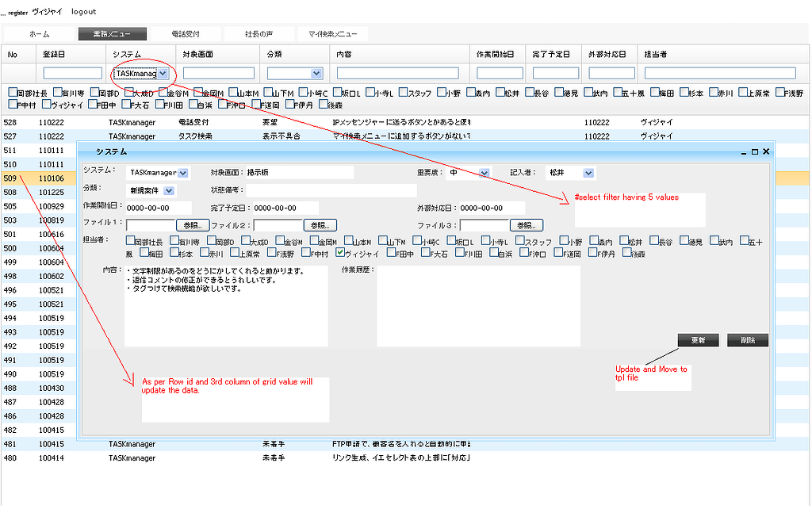Click 表示不具合 in row 527
Screen dimensions: 812x509
point(282,136)
